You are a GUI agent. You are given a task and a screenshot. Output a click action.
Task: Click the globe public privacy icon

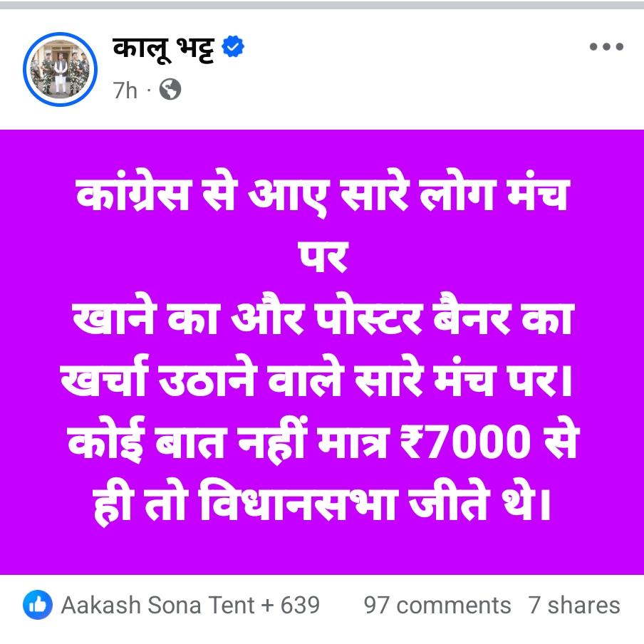point(170,89)
